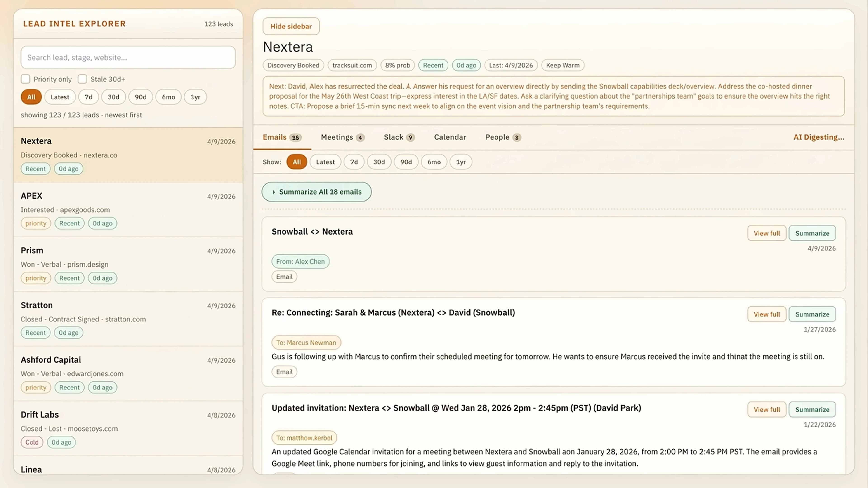Show emails from last 7d
The height and width of the screenshot is (488, 868).
[354, 162]
